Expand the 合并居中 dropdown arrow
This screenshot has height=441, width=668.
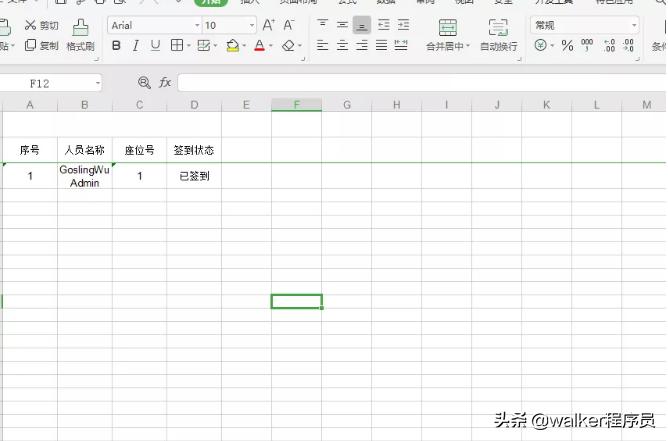coord(468,46)
